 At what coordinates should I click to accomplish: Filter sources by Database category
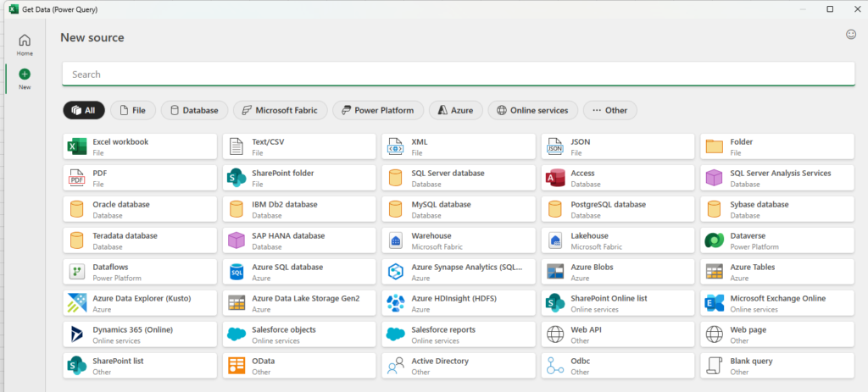click(194, 110)
